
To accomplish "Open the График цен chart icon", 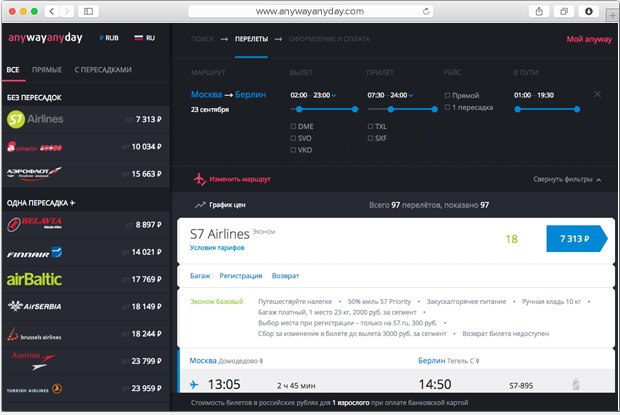I will tap(200, 205).
